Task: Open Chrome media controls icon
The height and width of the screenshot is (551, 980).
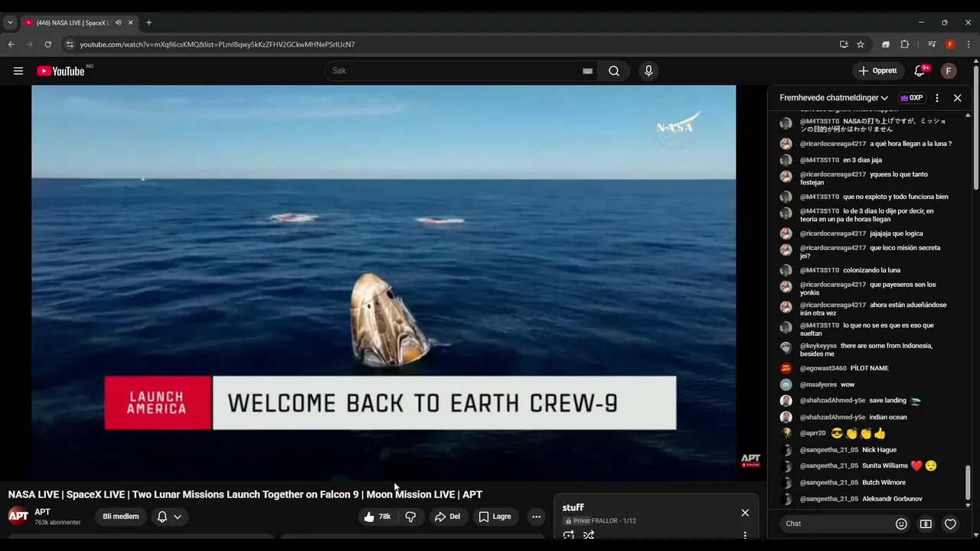Action: (932, 44)
